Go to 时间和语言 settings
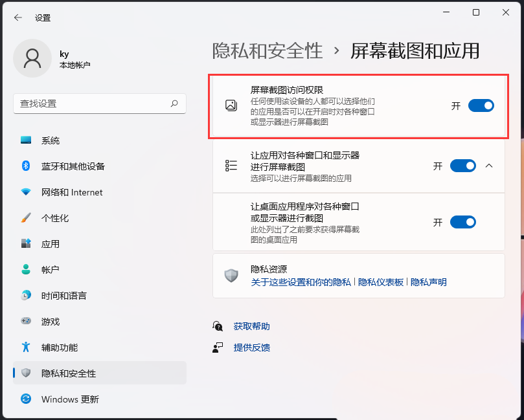Viewport: 524px width, 420px height. pyautogui.click(x=100, y=296)
